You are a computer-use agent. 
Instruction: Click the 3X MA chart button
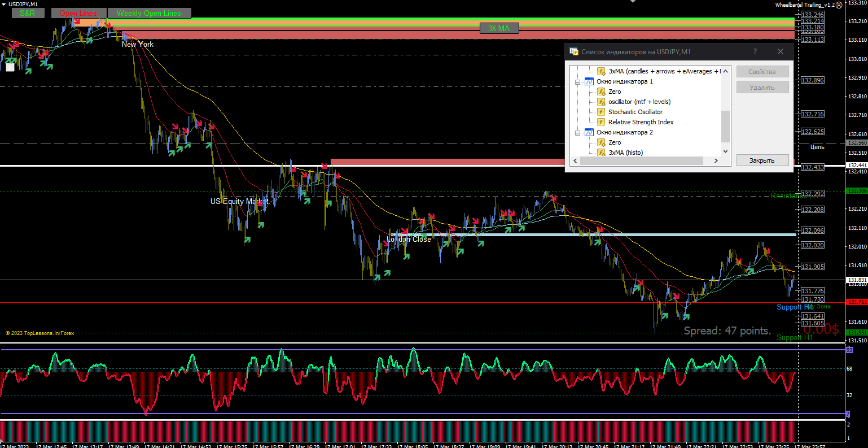pos(499,28)
